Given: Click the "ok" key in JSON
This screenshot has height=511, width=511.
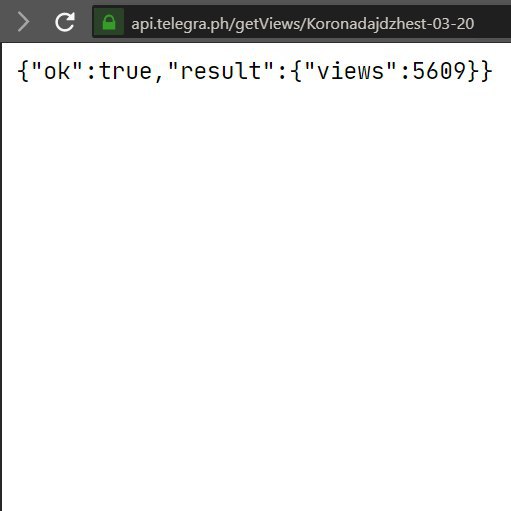Looking at the screenshot, I should (57, 71).
